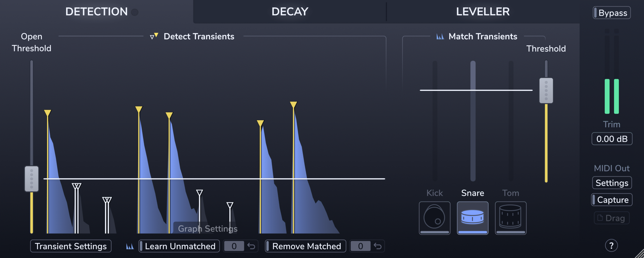The image size is (644, 258).
Task: Undo the Remove Matched count
Action: [378, 246]
